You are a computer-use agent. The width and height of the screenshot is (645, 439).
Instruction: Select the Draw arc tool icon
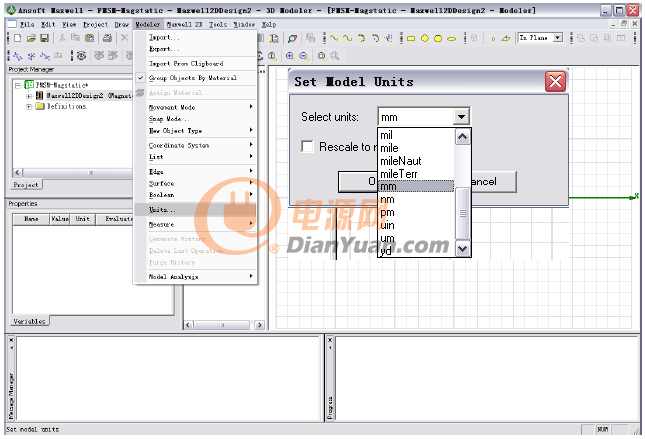point(361,38)
